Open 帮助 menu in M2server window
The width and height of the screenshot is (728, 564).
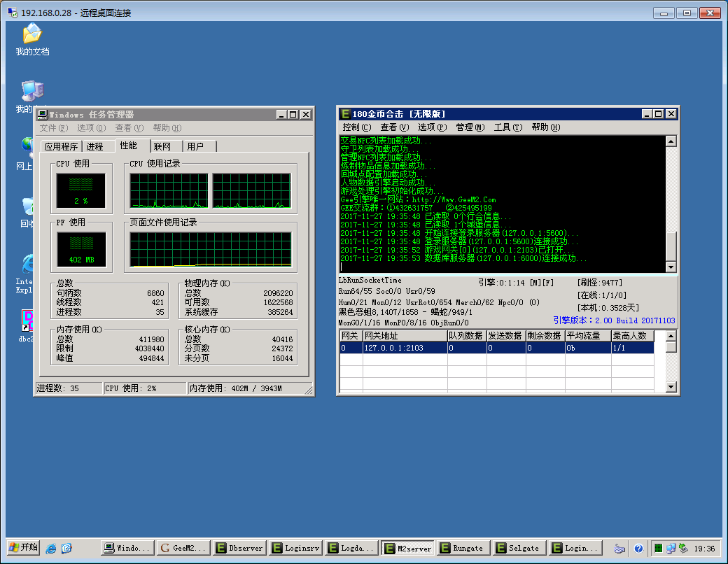coord(545,127)
